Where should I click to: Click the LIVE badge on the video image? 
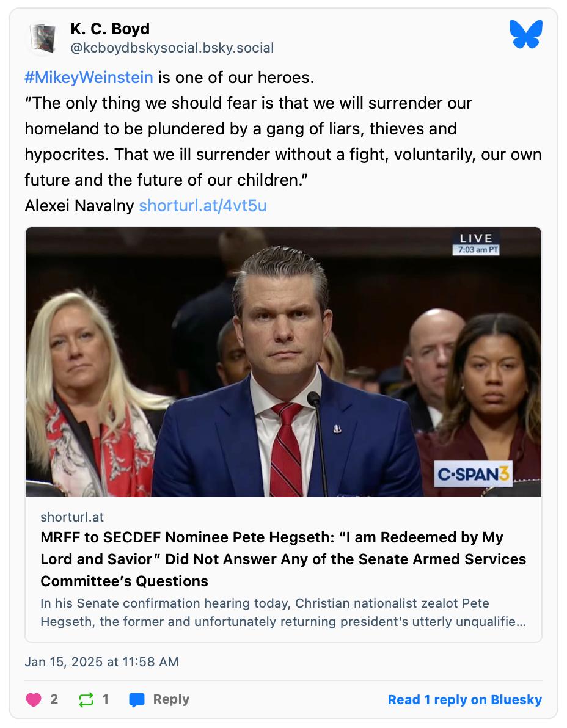coord(476,242)
